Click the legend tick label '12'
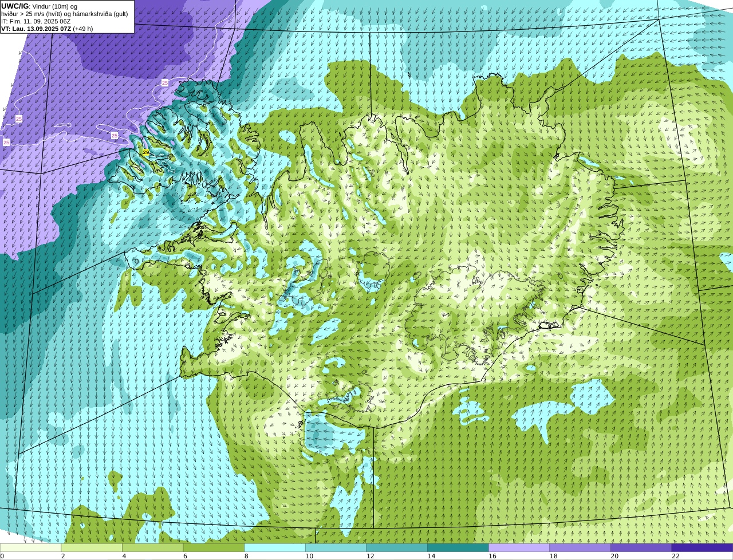 (x=370, y=556)
